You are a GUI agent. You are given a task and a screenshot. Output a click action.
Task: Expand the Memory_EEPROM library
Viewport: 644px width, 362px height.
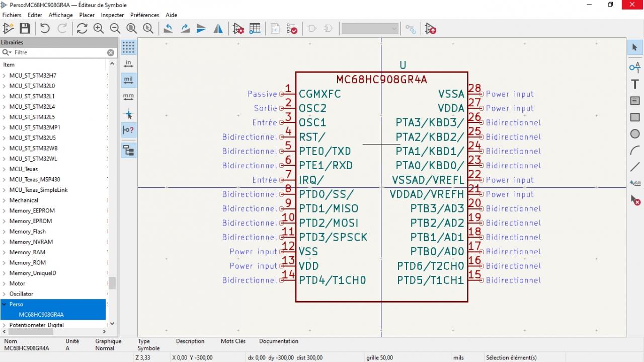click(5, 210)
